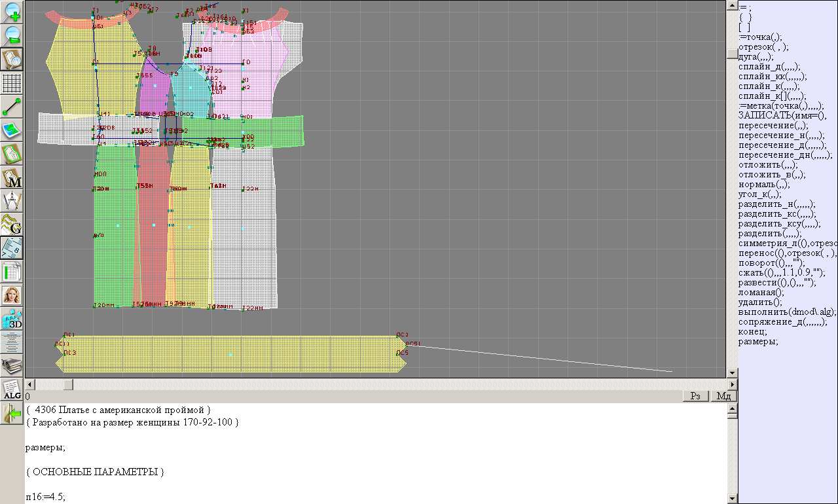Open the pattern with M icon

pyautogui.click(x=12, y=178)
